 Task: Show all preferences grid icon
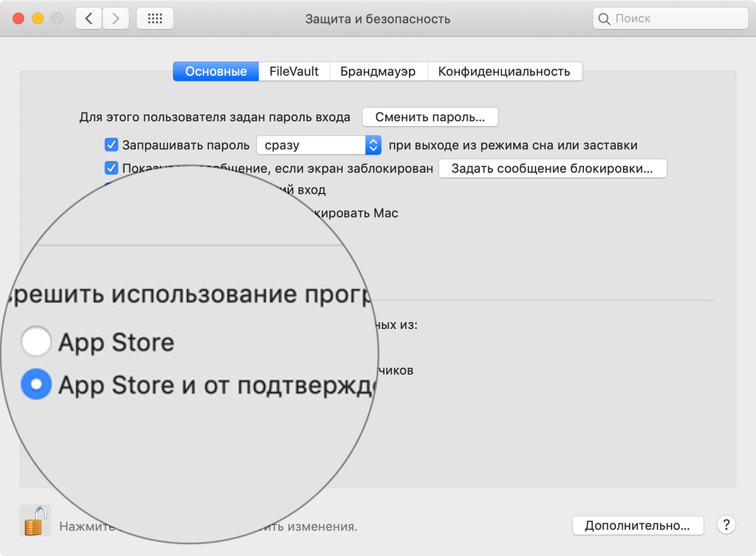[x=155, y=19]
